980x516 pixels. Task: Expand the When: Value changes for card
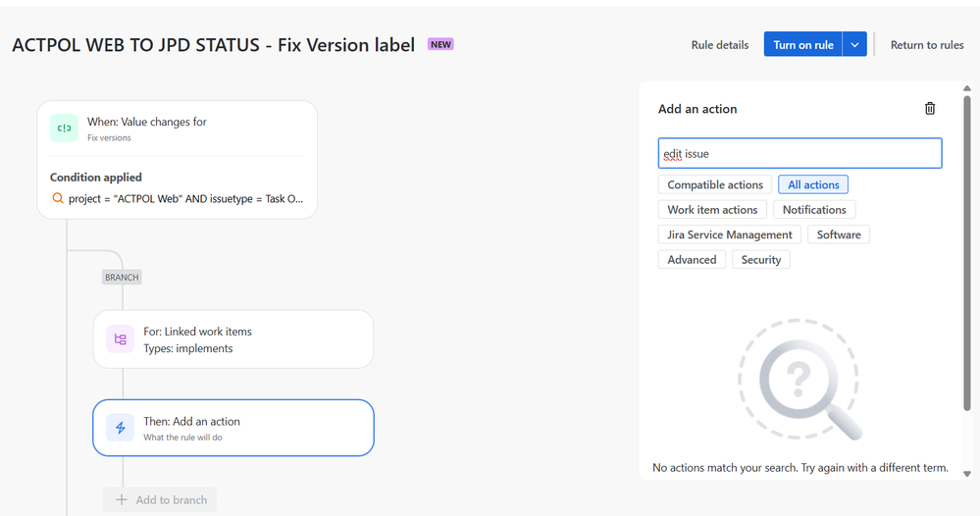(x=177, y=159)
